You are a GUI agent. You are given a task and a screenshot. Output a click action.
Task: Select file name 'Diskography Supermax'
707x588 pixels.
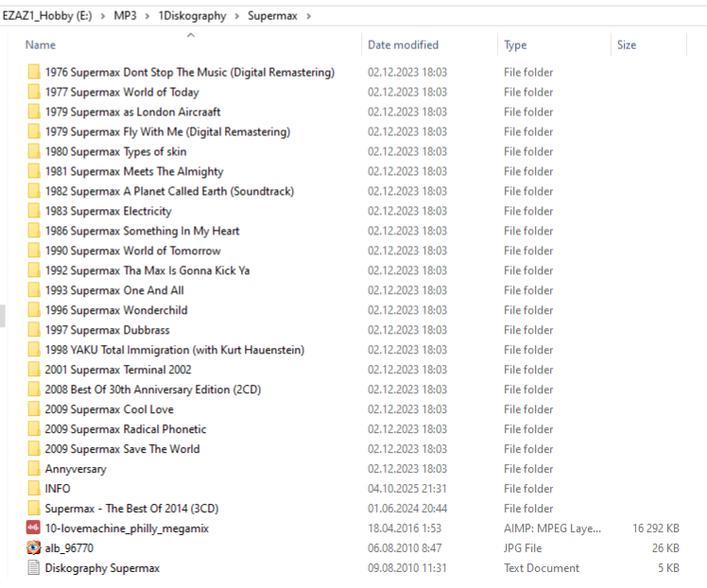[x=102, y=568]
